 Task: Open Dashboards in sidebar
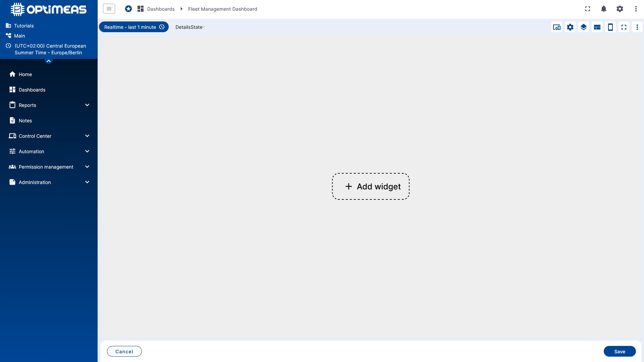click(49, 90)
